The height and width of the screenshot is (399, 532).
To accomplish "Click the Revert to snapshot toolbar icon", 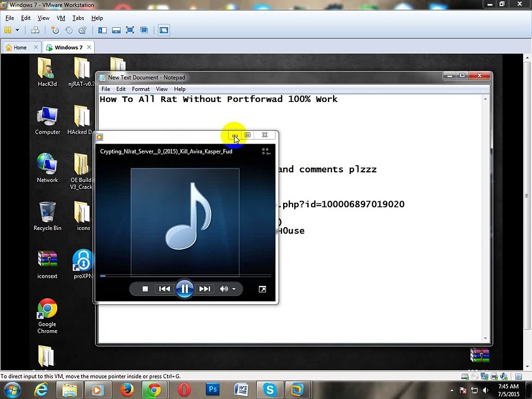I will (69, 30).
